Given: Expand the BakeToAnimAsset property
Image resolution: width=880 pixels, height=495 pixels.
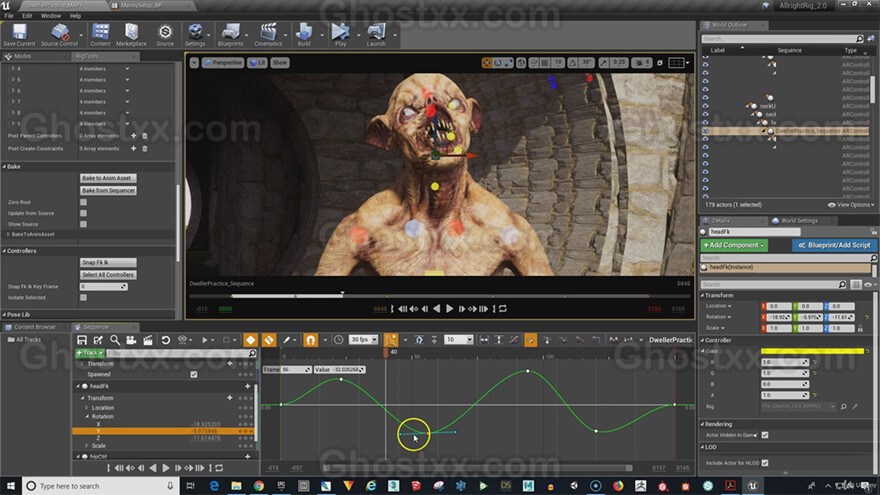Looking at the screenshot, I should (x=8, y=235).
